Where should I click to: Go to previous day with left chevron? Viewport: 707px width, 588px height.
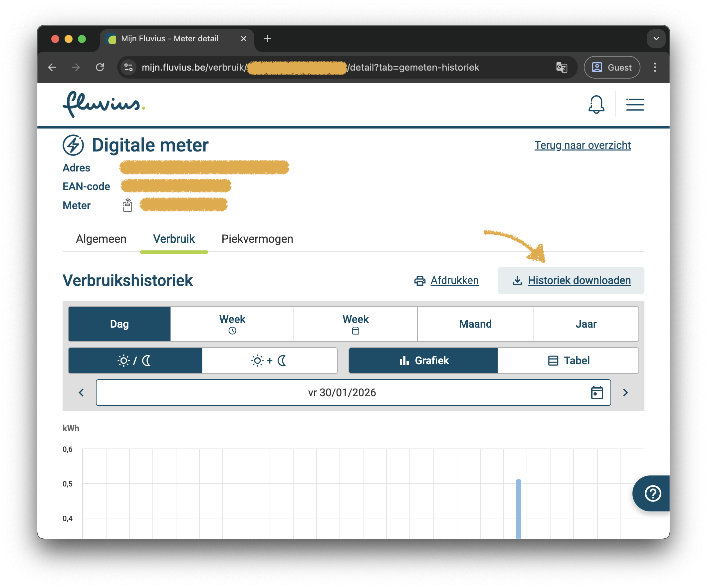click(x=81, y=393)
